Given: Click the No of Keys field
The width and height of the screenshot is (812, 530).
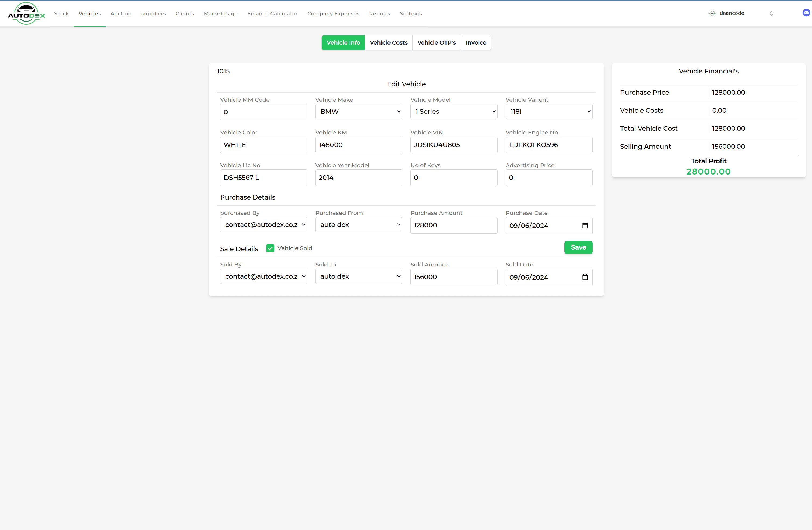Looking at the screenshot, I should tap(454, 177).
